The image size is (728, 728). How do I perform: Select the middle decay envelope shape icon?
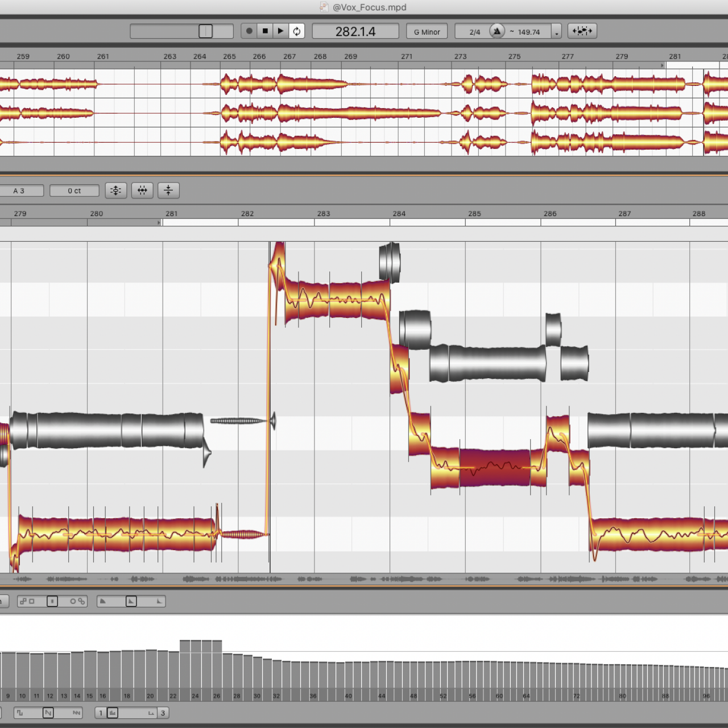coord(131,601)
